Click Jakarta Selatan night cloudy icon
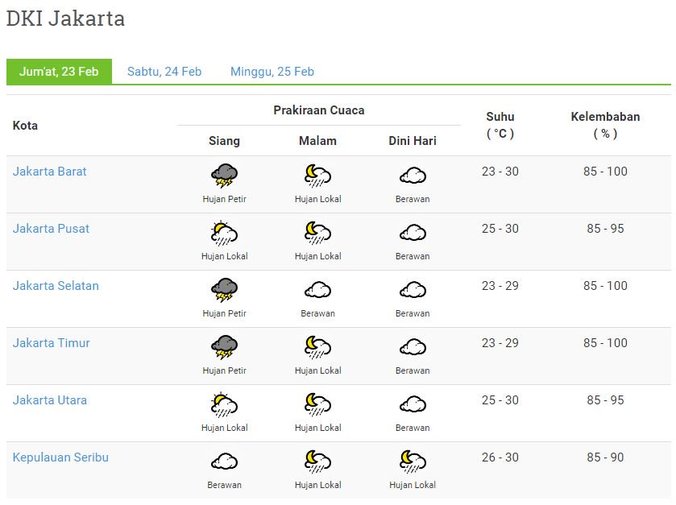The width and height of the screenshot is (676, 505). point(318,291)
